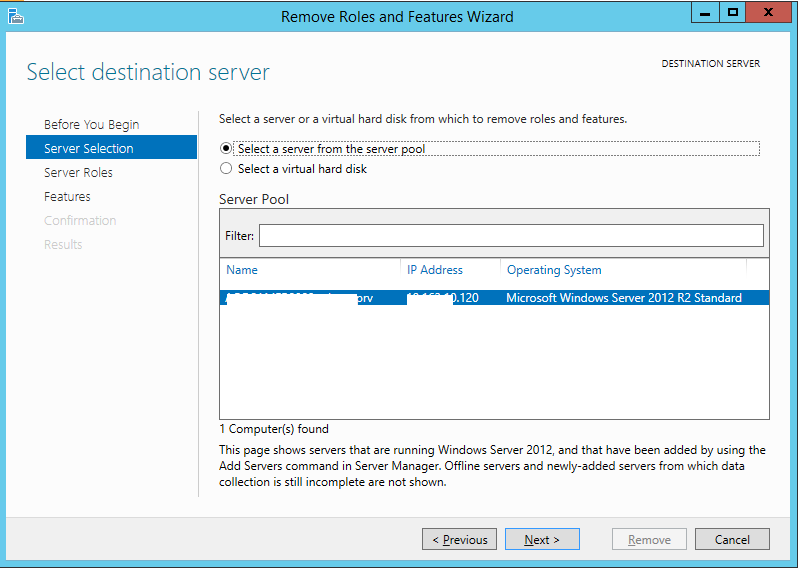Sort the server pool by Name column

coord(242,270)
